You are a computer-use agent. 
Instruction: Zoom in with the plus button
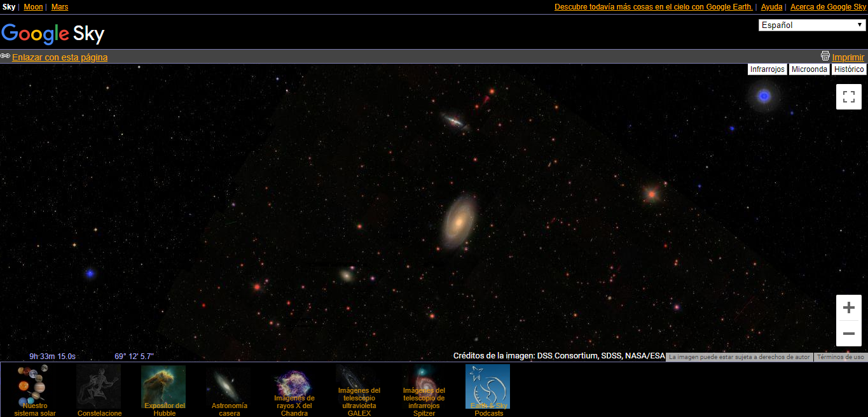pyautogui.click(x=848, y=308)
